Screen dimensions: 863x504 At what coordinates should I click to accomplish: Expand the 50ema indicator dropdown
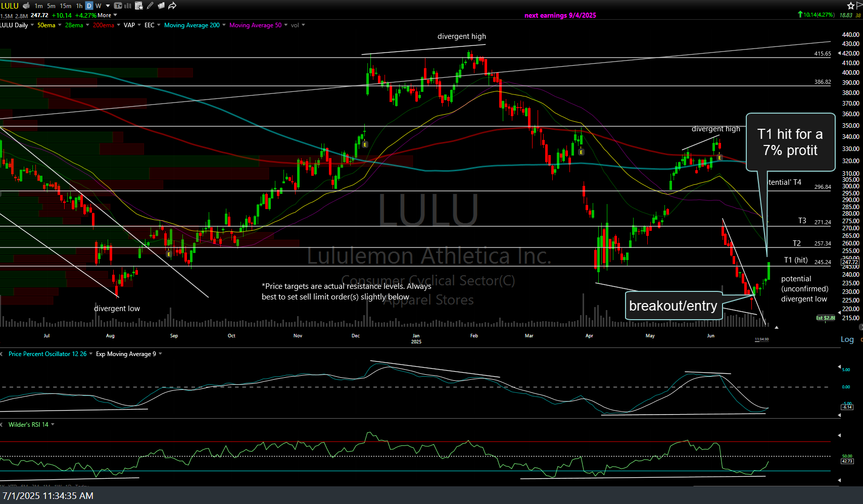tap(60, 25)
